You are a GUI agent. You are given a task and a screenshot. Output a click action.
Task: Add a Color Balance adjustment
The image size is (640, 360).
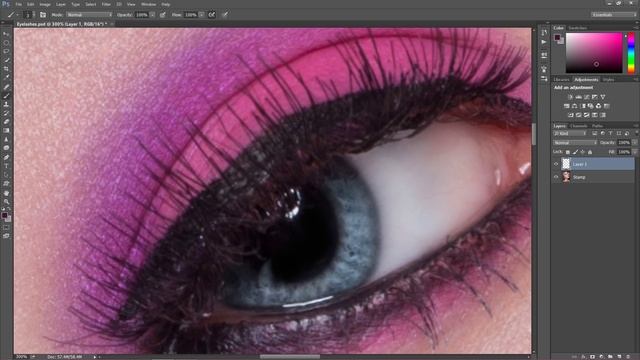click(x=575, y=106)
